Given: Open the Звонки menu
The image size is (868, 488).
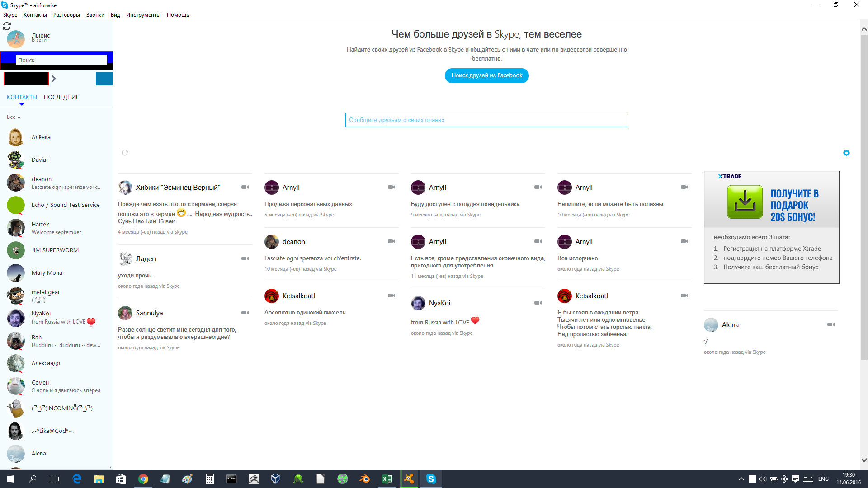Looking at the screenshot, I should [x=95, y=15].
